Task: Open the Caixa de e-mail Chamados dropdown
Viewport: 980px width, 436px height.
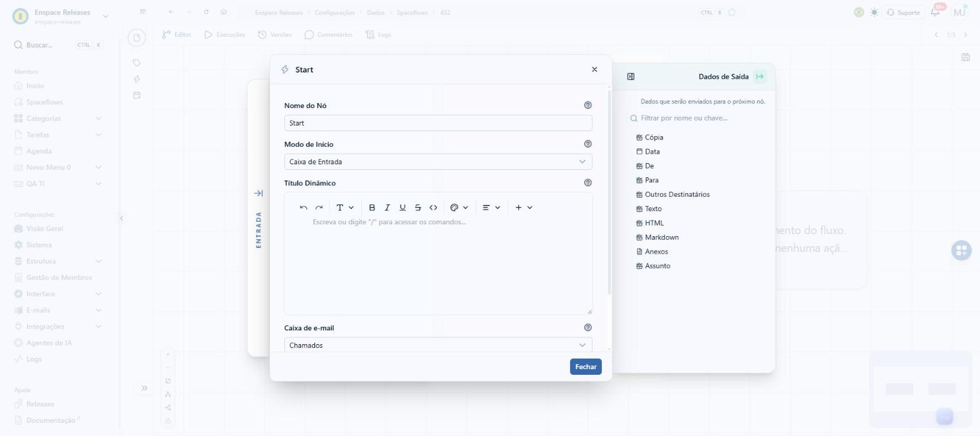Action: pyautogui.click(x=438, y=345)
